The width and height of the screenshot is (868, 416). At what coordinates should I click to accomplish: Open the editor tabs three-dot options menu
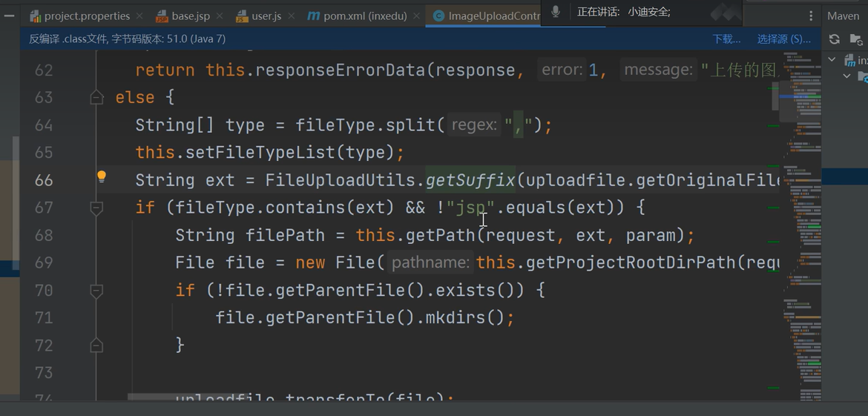click(x=811, y=16)
